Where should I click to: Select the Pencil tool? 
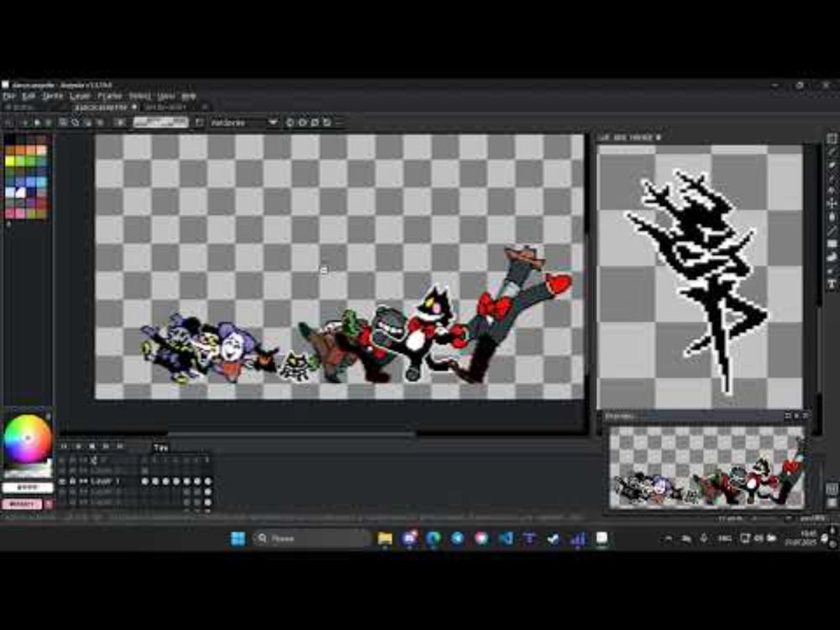(832, 151)
